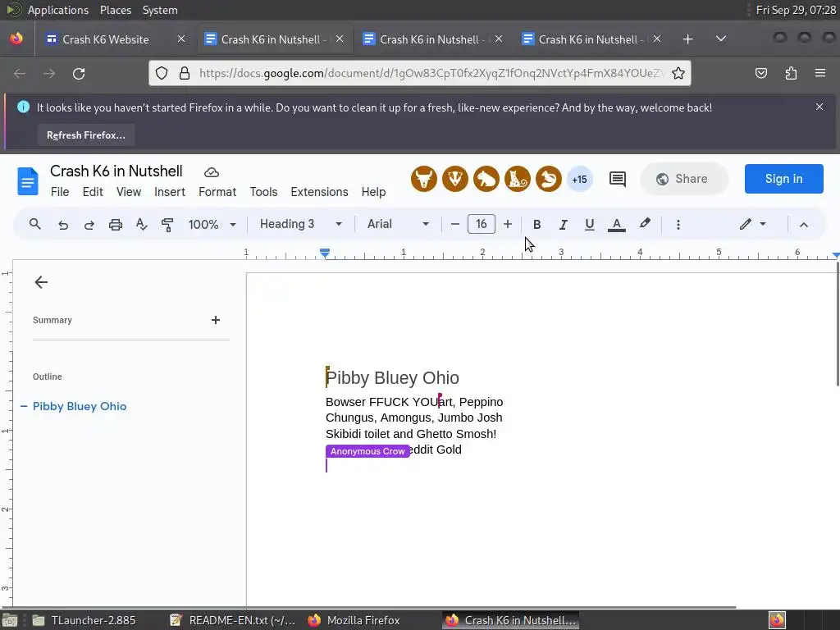Open the Heading 3 style dropdown
840x630 pixels.
(300, 224)
